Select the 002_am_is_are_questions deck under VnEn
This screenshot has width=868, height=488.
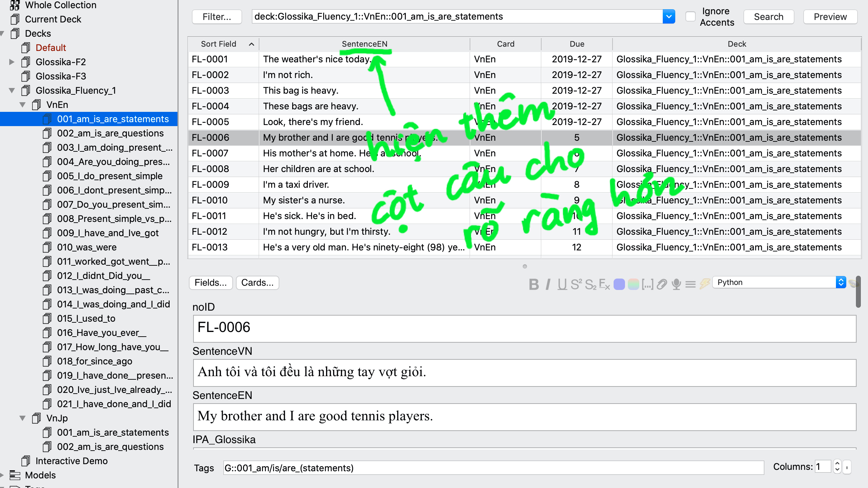point(110,133)
